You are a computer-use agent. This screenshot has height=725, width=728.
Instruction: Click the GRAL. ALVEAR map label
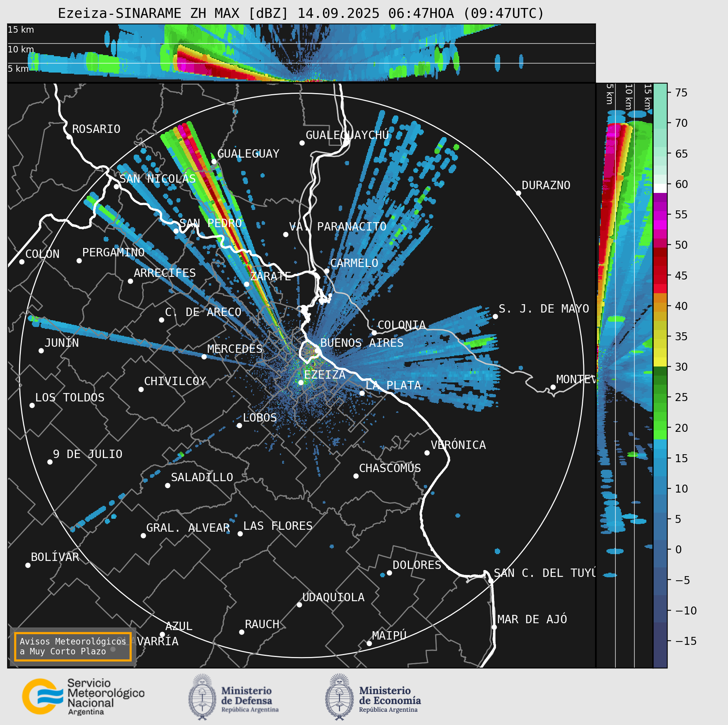[x=188, y=528]
